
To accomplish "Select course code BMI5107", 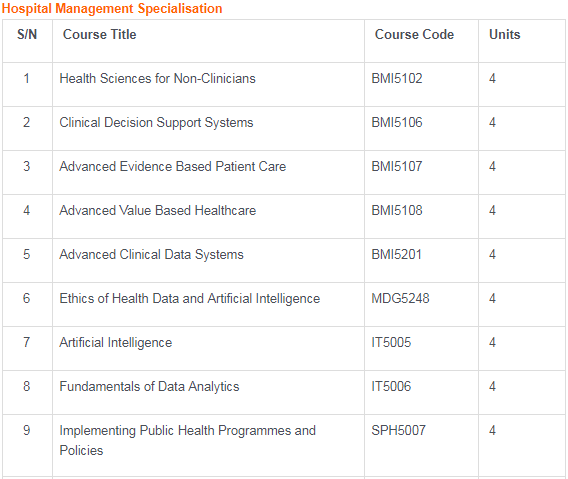I will pyautogui.click(x=397, y=167).
